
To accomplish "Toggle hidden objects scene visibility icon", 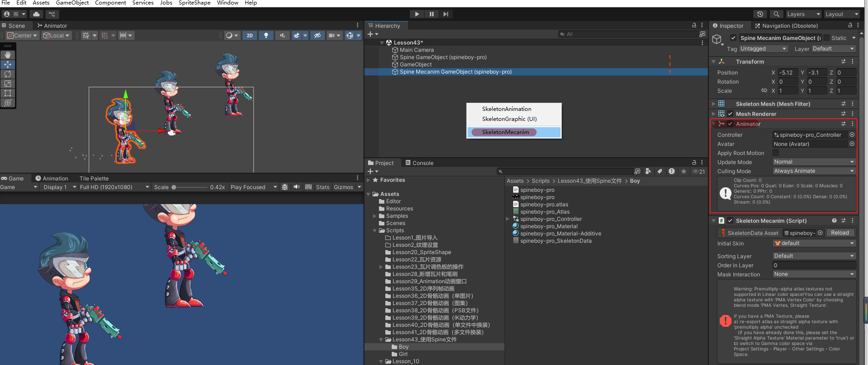I will tap(318, 35).
